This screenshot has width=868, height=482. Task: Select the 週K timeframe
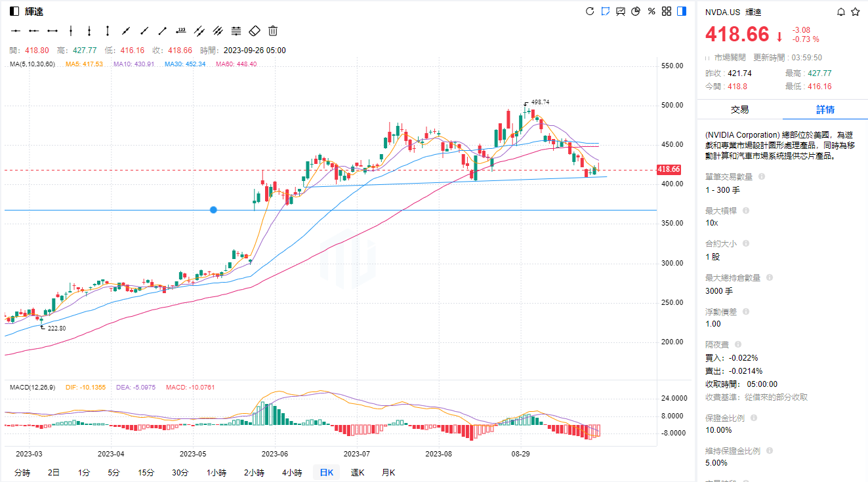(358, 472)
